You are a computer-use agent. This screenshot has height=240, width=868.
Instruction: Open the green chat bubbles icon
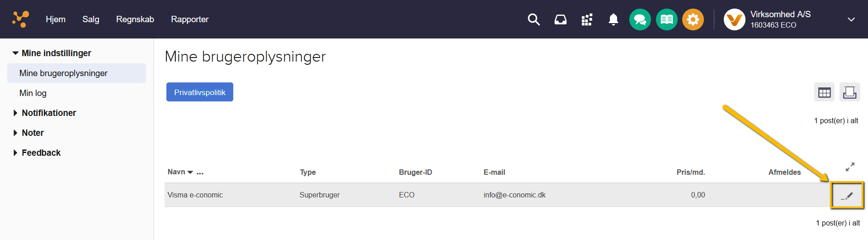[640, 19]
